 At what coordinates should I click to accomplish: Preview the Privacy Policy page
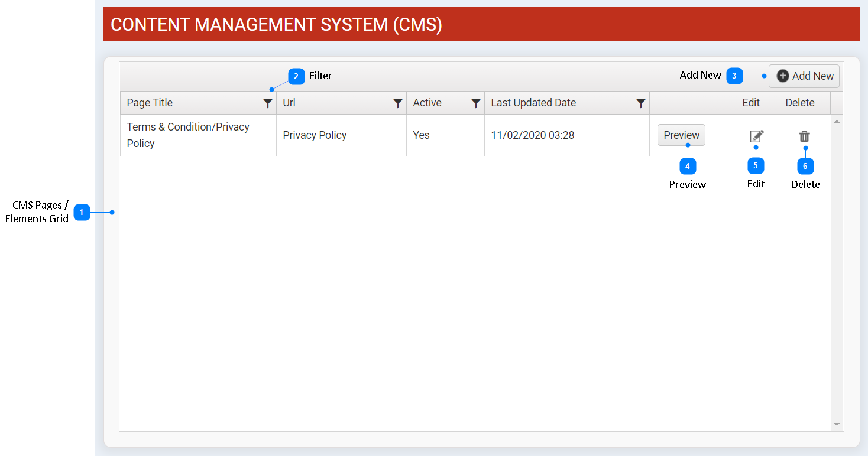[681, 135]
